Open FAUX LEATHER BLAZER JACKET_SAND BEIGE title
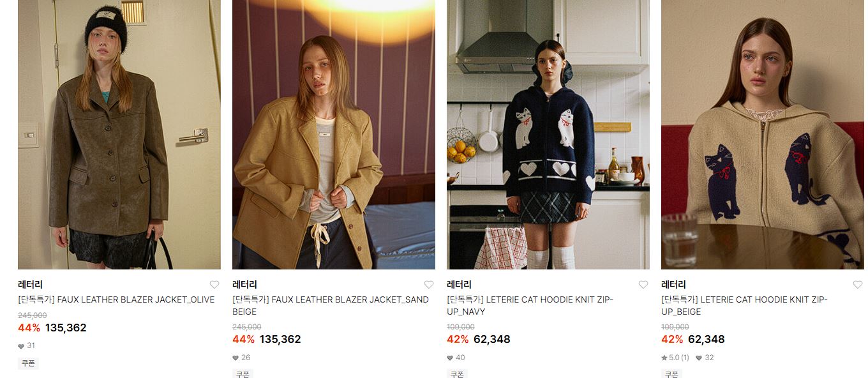Screen dimensions: 868x378 pyautogui.click(x=331, y=306)
